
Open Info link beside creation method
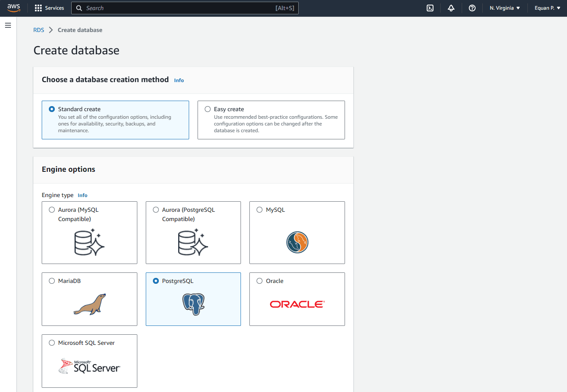coord(179,80)
